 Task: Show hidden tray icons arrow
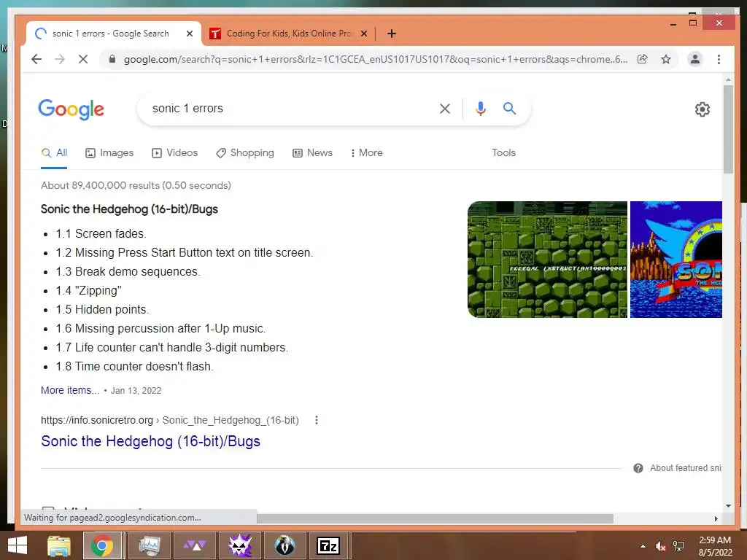(643, 546)
